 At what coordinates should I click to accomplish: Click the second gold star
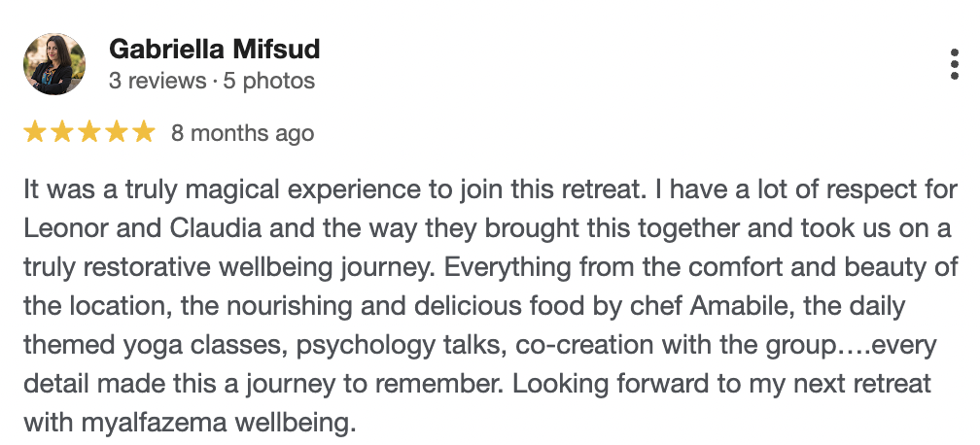pos(62,132)
